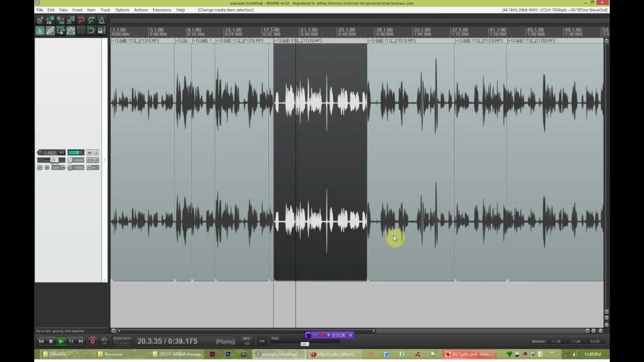
Task: Click the track width knob
Action: [x=70, y=167]
